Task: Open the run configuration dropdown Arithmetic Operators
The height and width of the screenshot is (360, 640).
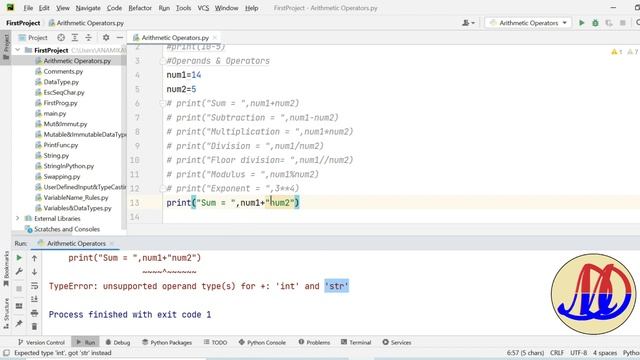Action: (x=529, y=23)
